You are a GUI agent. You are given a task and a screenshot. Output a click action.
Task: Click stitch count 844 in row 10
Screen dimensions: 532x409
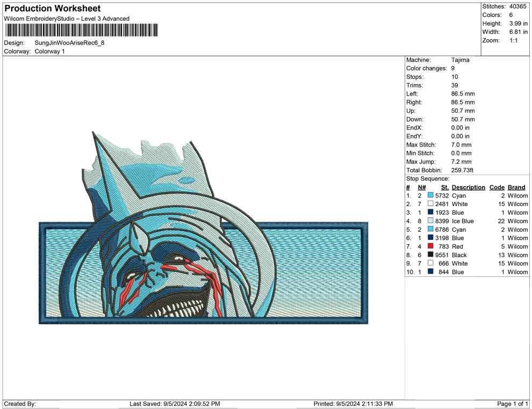click(444, 272)
